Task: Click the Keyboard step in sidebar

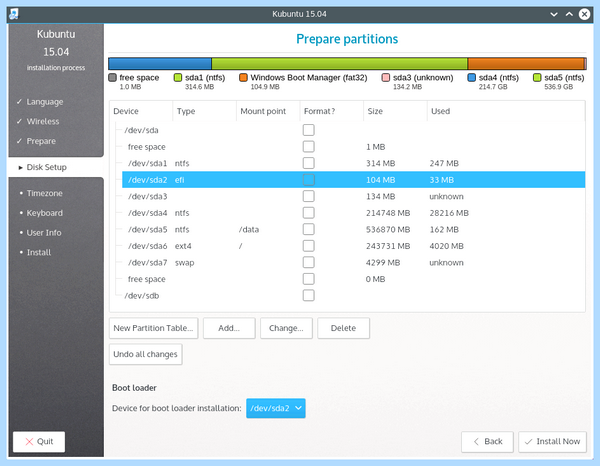Action: (44, 213)
